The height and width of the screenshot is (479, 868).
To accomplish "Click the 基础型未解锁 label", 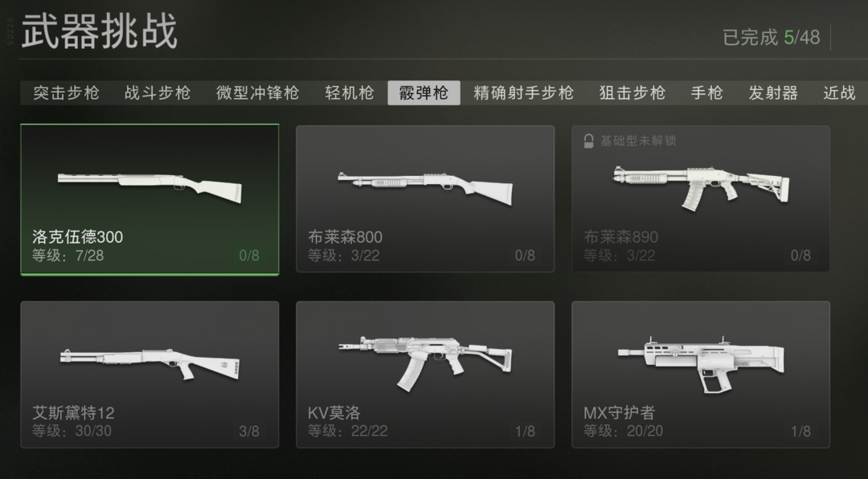I will point(638,141).
